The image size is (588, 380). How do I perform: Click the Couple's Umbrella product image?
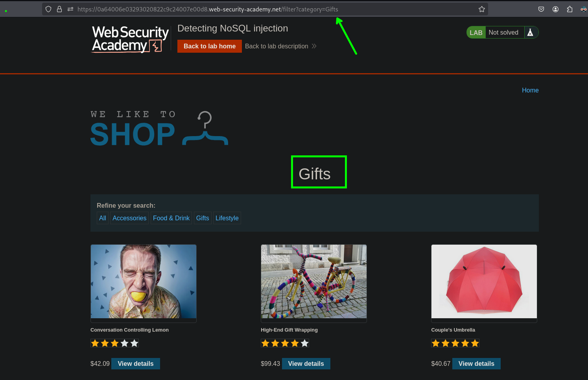(x=484, y=281)
